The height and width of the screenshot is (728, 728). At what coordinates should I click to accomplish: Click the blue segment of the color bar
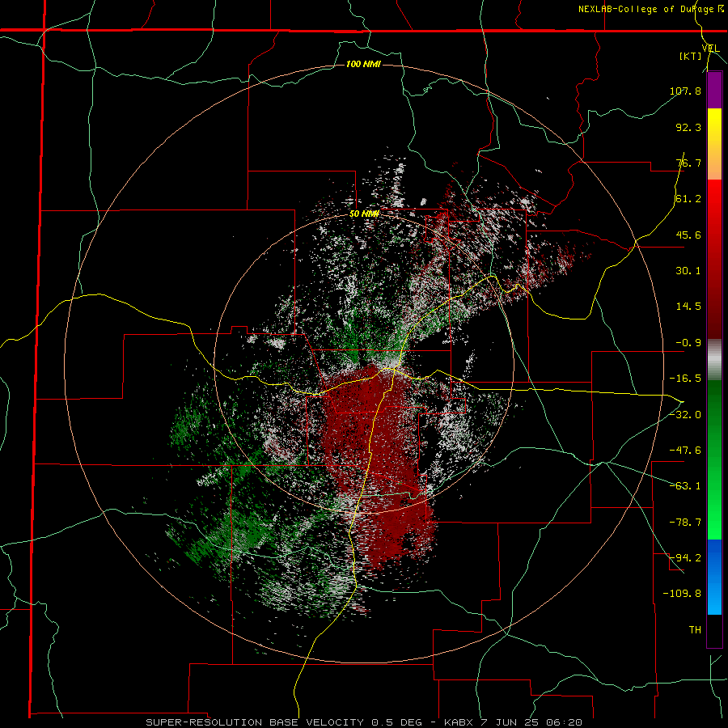(x=714, y=577)
